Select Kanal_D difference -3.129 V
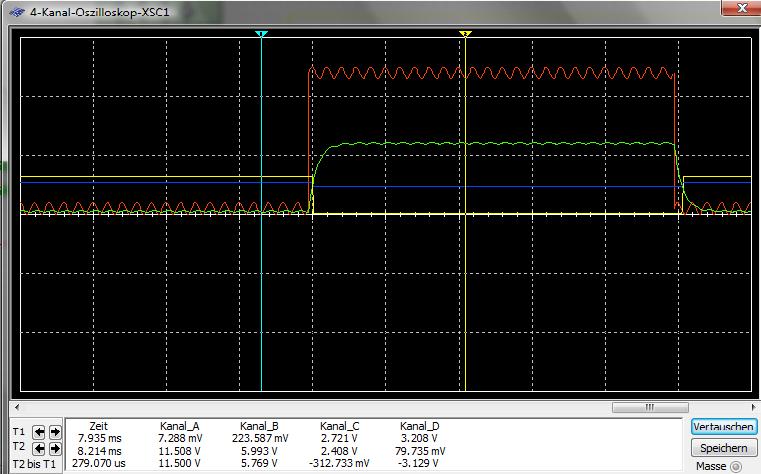Image resolution: width=761 pixels, height=474 pixels. pyautogui.click(x=419, y=463)
